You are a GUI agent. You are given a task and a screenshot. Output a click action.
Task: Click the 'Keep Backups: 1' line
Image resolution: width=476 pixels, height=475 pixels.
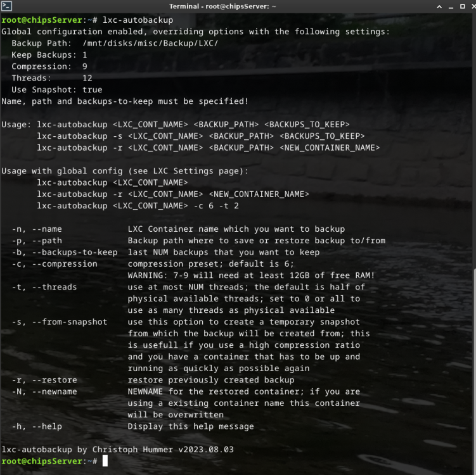pyautogui.click(x=49, y=55)
